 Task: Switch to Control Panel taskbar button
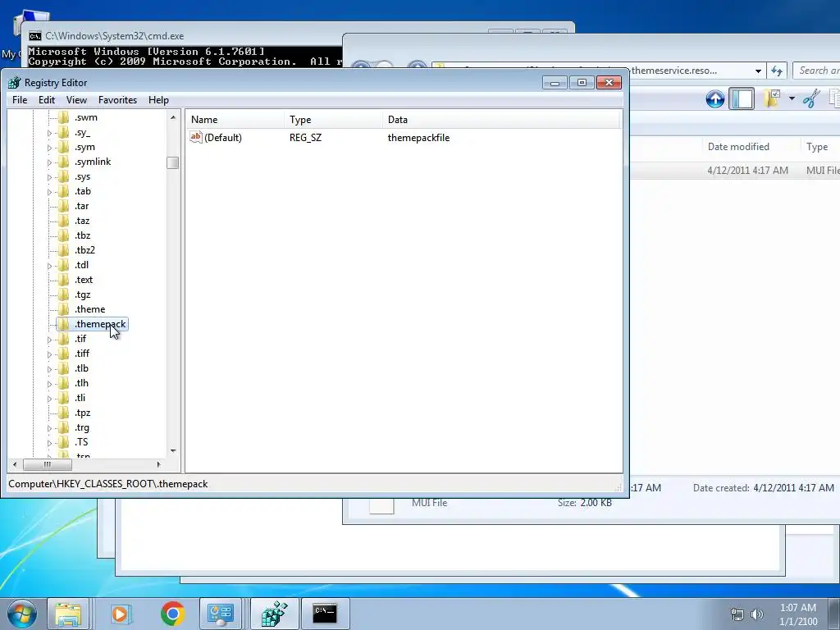pos(221,614)
